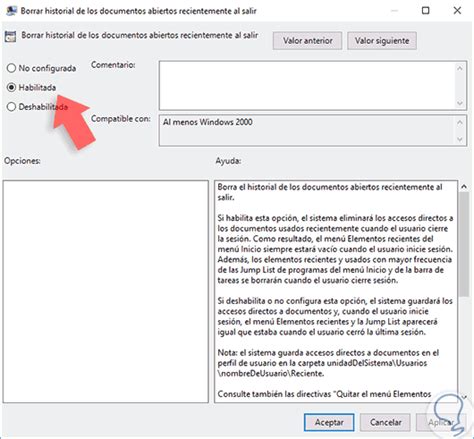Viewport: 474px width, 439px height.
Task: Dismiss dialog with Cancelar button
Action: coord(385,422)
